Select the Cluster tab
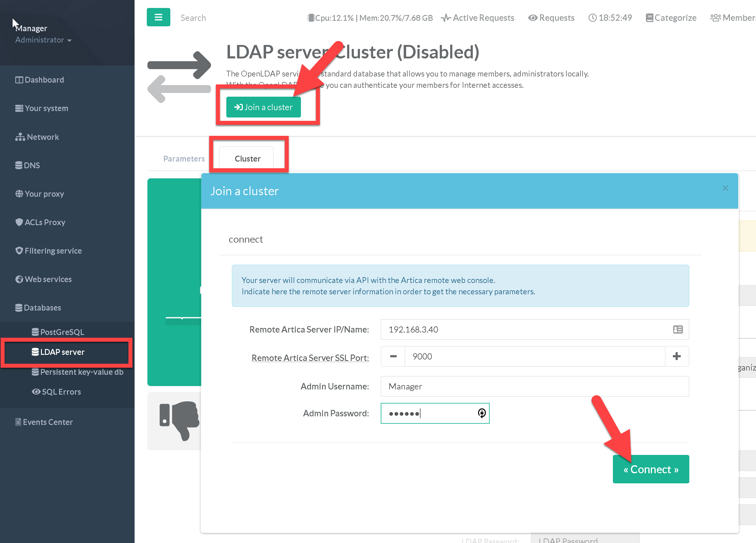 click(x=247, y=159)
